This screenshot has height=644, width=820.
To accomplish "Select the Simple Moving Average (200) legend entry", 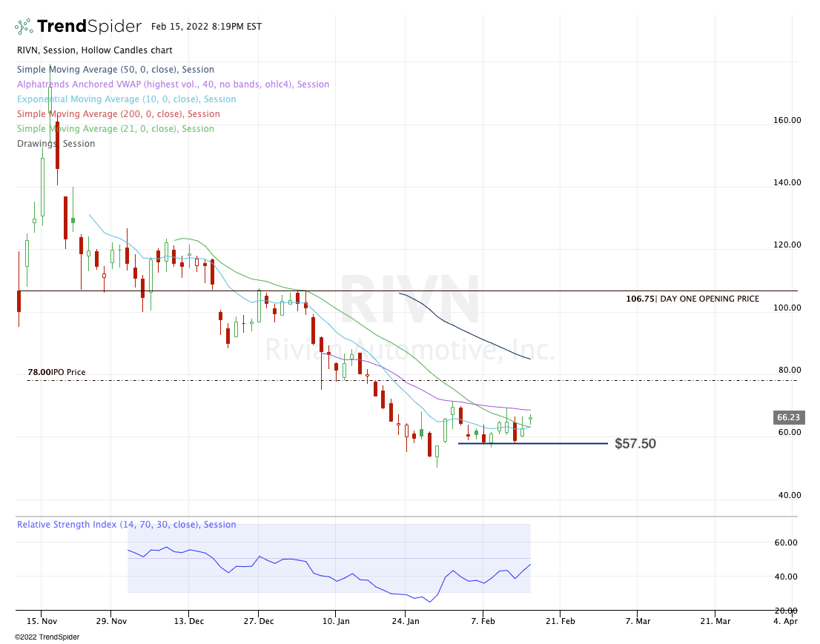I will 118,114.
